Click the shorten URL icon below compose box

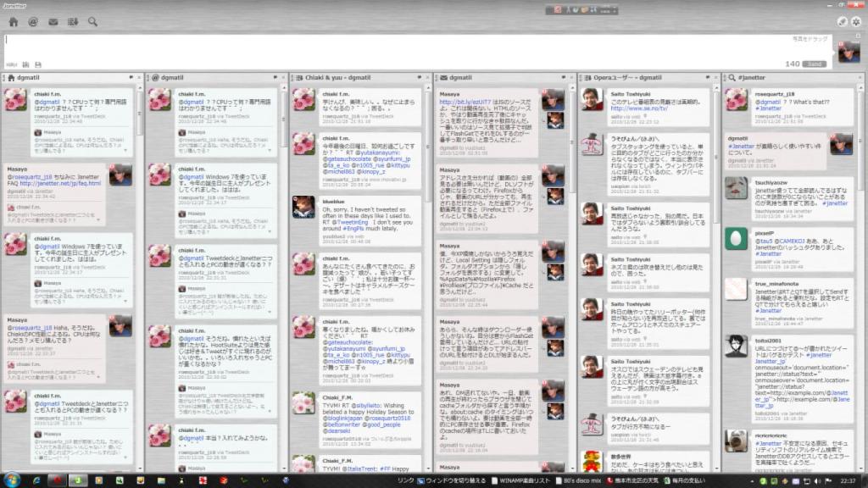coord(11,64)
